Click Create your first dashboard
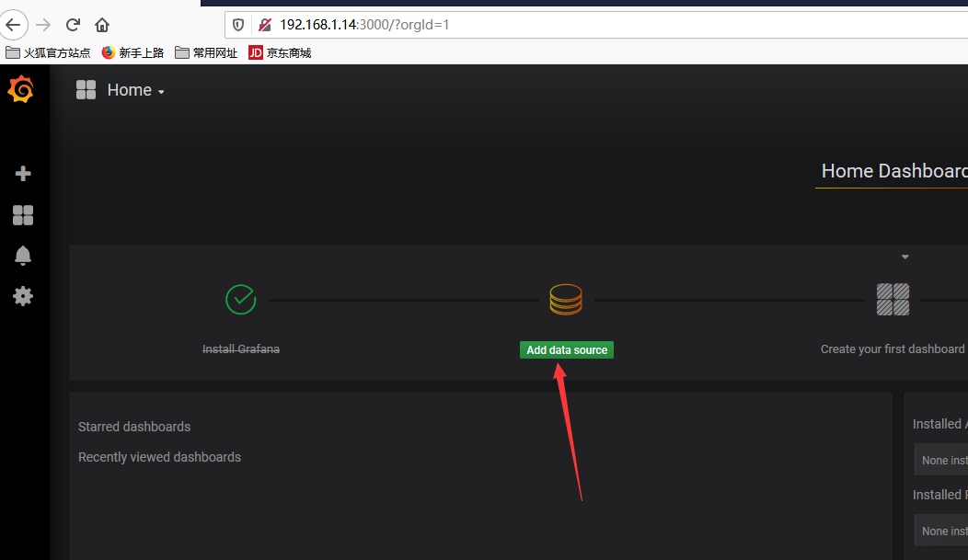Screen dimensions: 968x560 pyautogui.click(x=893, y=349)
